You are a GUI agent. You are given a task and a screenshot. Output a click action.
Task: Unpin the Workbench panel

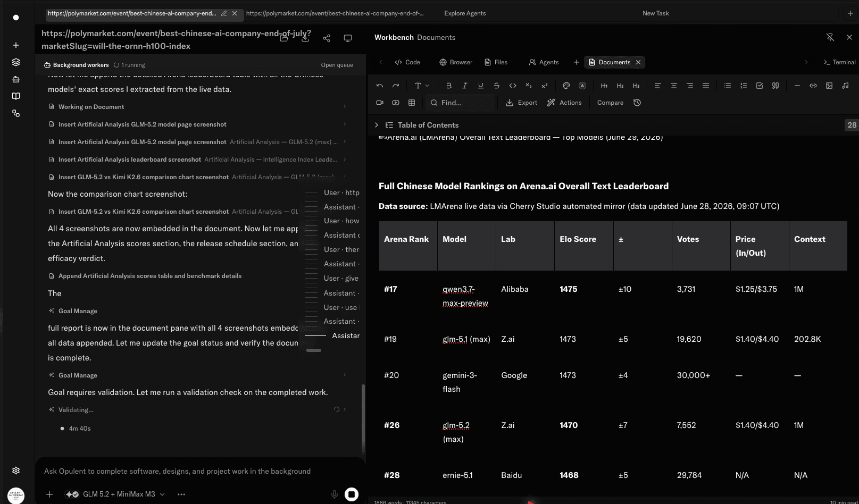pos(830,37)
